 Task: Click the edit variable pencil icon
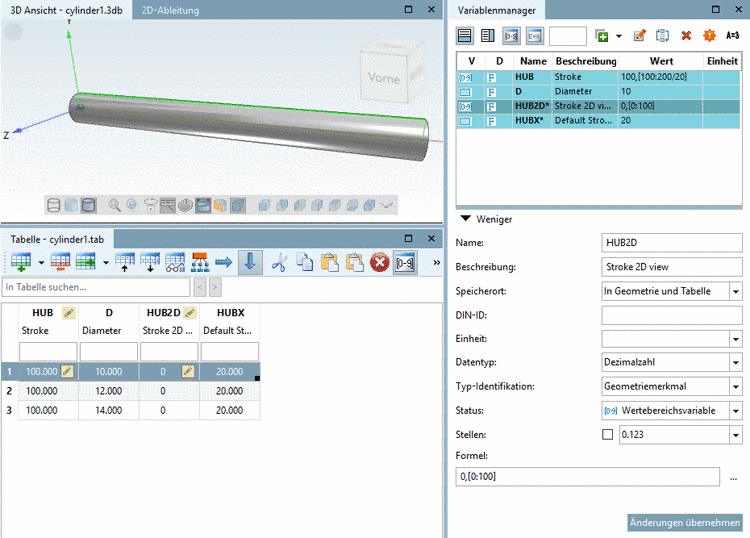639,35
